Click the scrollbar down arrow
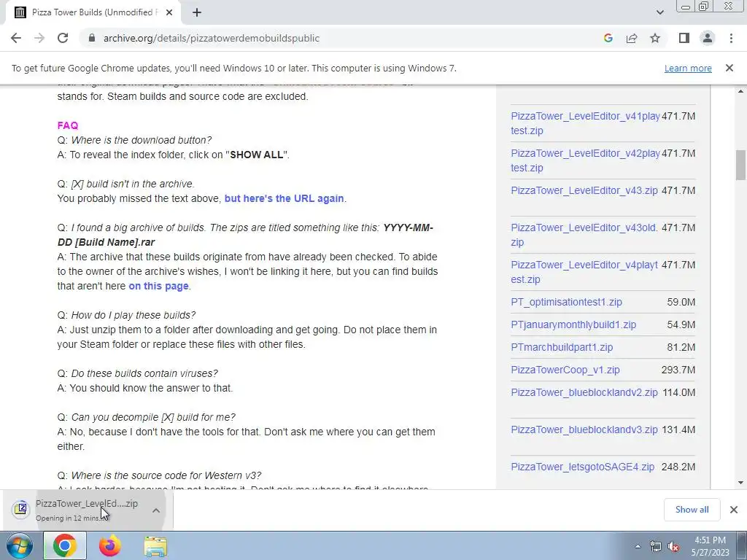Image resolution: width=747 pixels, height=560 pixels. pos(740,483)
